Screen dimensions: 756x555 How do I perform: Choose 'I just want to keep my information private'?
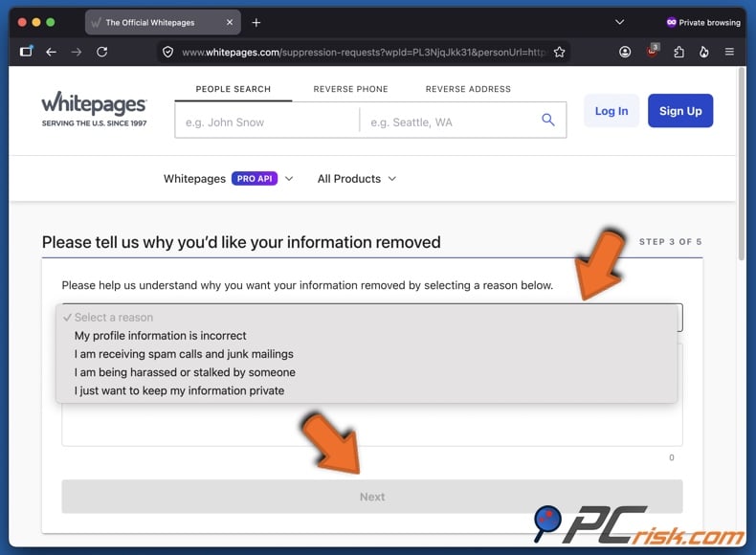367,390
